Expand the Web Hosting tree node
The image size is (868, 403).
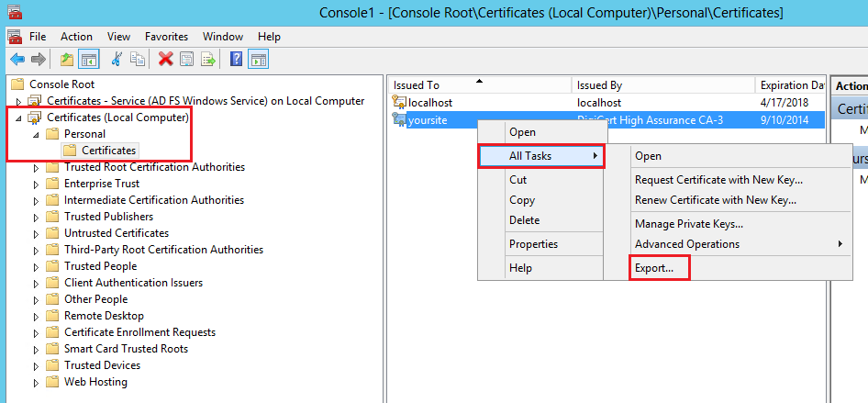[37, 383]
